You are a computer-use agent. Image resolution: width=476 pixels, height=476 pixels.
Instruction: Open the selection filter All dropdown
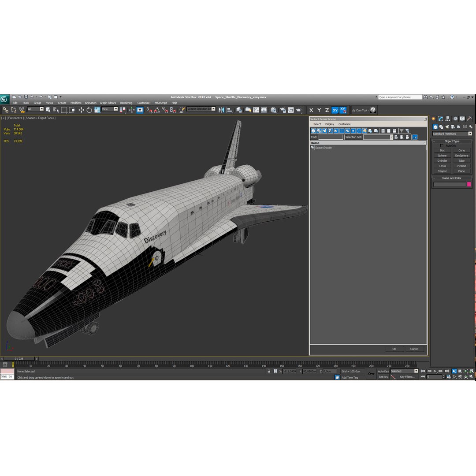(x=36, y=109)
